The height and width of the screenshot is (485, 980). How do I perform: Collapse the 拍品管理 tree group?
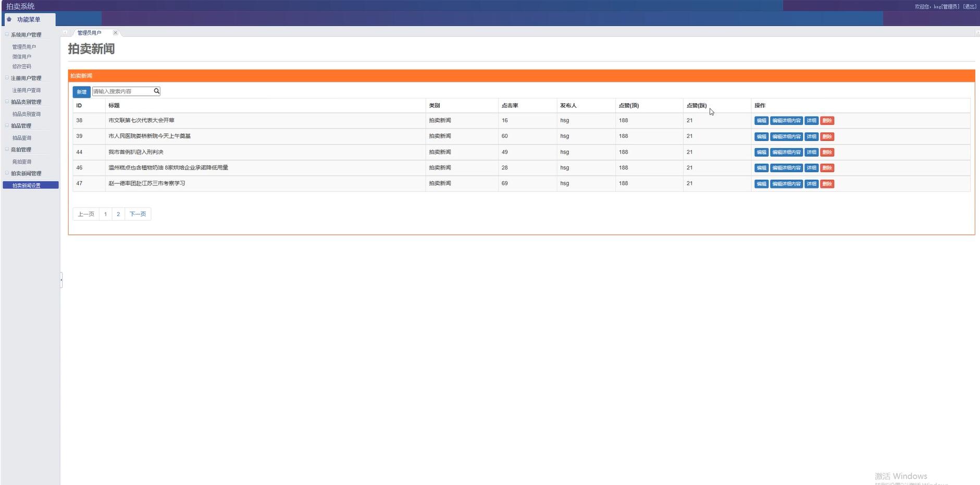(x=7, y=126)
